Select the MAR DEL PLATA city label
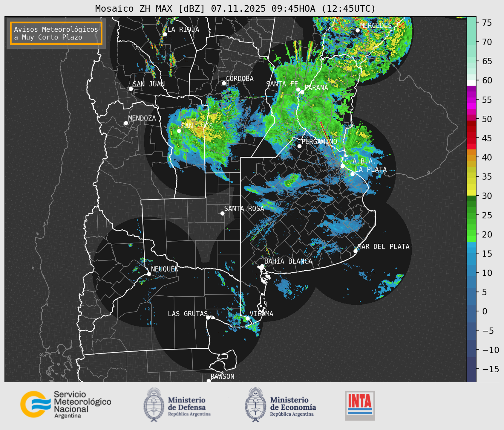504x430 pixels. pyautogui.click(x=383, y=246)
